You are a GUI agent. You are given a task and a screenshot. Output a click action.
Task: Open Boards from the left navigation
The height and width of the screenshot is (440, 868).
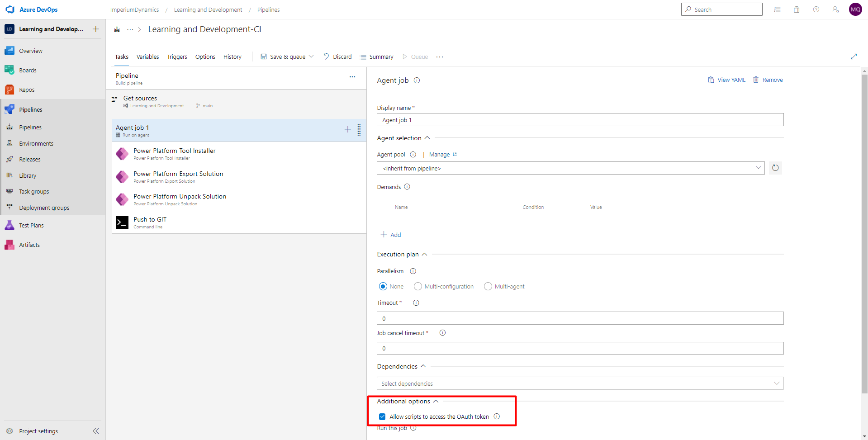28,70
